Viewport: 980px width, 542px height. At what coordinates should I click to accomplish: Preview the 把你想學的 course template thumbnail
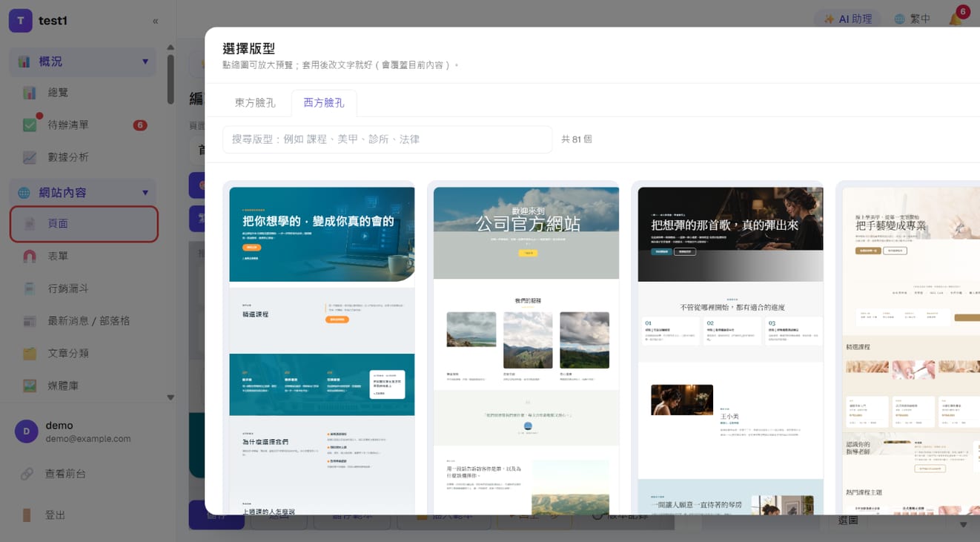pyautogui.click(x=322, y=350)
